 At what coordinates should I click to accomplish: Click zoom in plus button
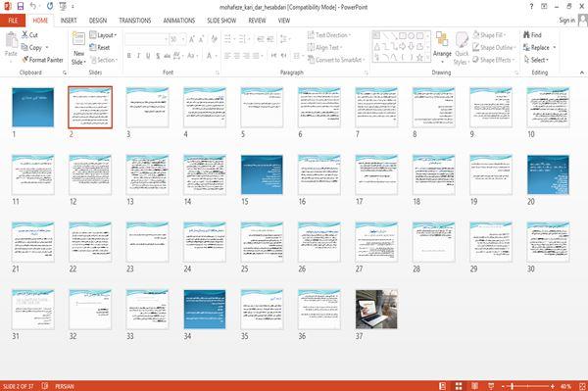coord(553,386)
